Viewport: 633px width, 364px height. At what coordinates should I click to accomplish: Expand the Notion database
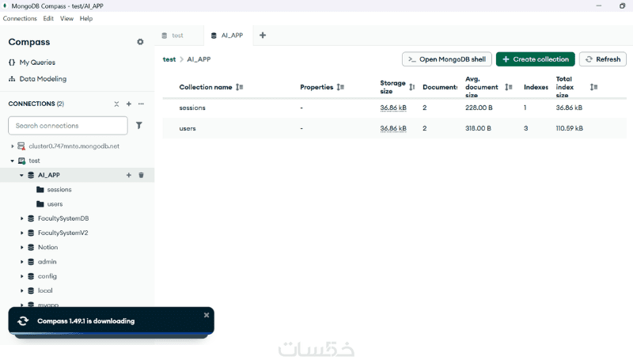(21, 248)
